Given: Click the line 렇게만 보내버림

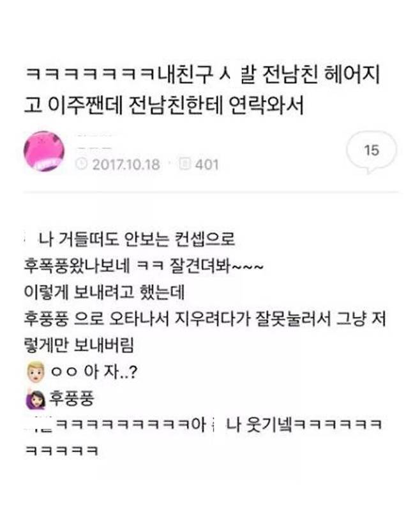Looking at the screenshot, I should (x=79, y=345).
